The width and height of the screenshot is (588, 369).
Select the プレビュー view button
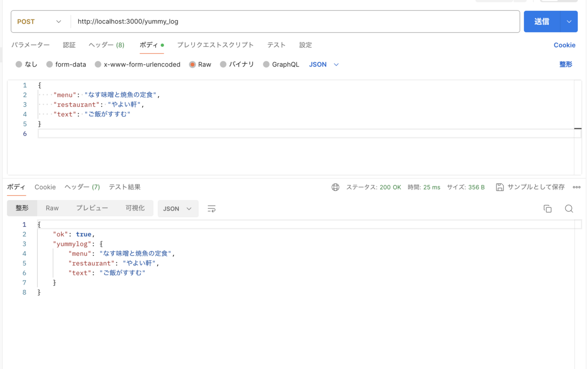[92, 208]
